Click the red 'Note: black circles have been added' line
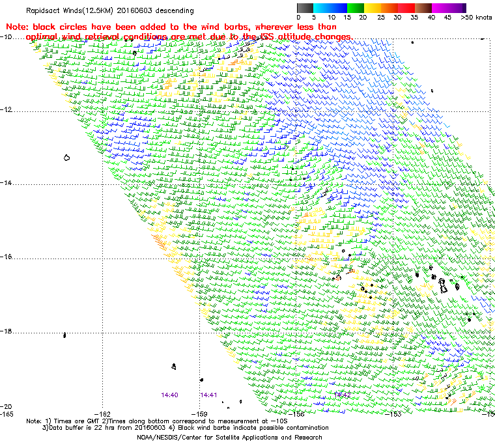Viewport: 495px width, 448px height. [171, 27]
